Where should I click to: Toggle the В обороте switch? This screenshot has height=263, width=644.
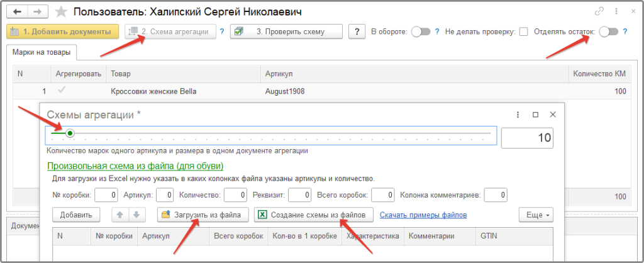421,31
